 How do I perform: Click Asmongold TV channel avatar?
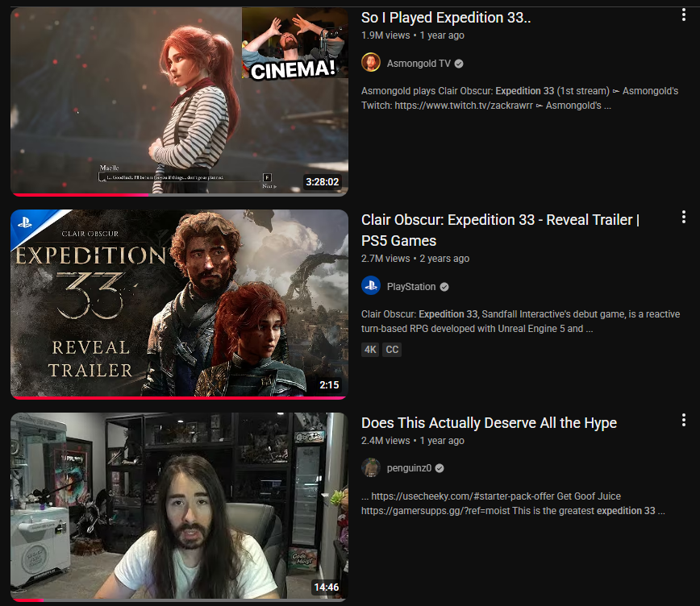pos(370,63)
